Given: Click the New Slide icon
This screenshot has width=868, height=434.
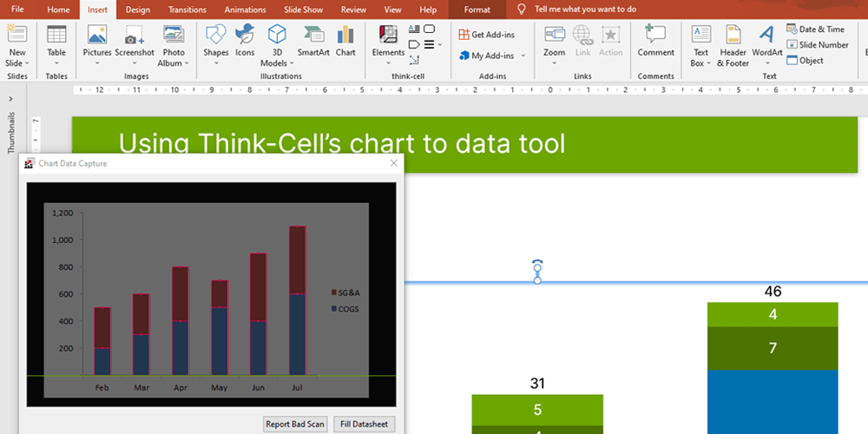Looking at the screenshot, I should coord(16,34).
